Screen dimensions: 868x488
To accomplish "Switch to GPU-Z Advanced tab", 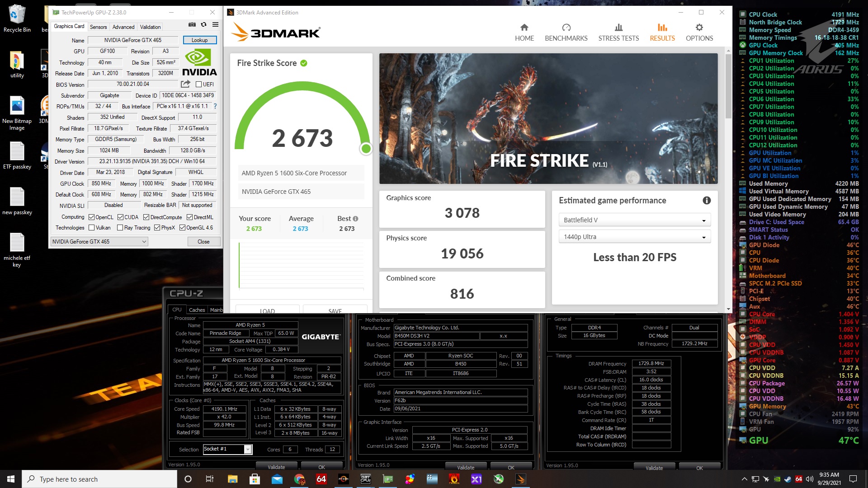I will click(123, 27).
